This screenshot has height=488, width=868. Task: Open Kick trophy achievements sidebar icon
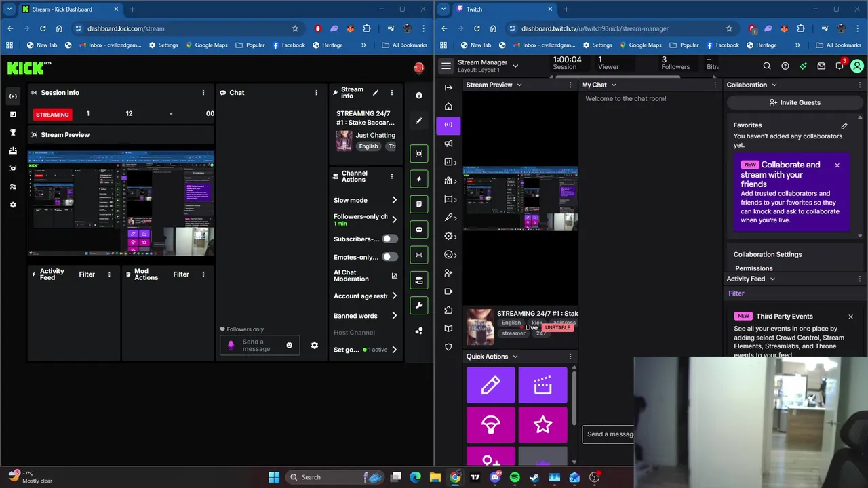point(13,132)
